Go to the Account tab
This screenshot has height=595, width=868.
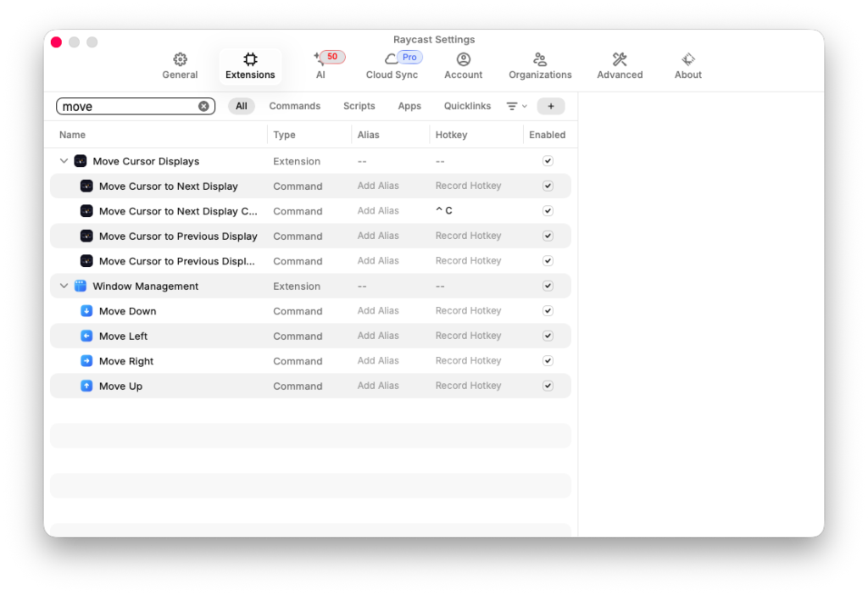[464, 66]
